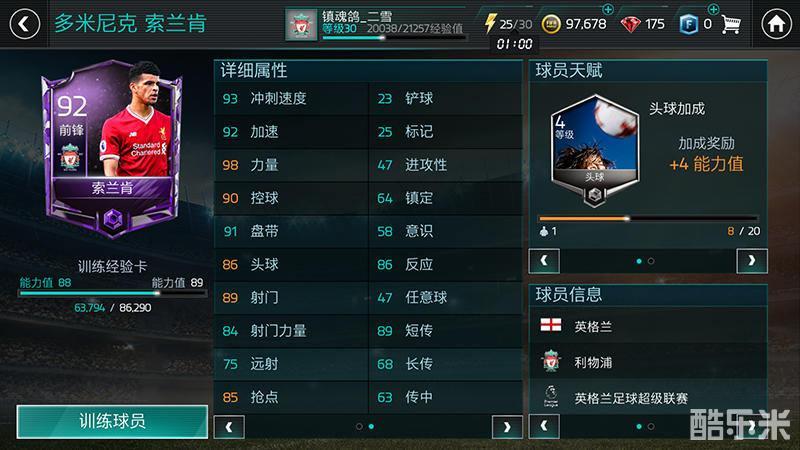Go back using the top-left arrow icon
Image resolution: width=800 pixels, height=450 pixels.
[x=24, y=23]
